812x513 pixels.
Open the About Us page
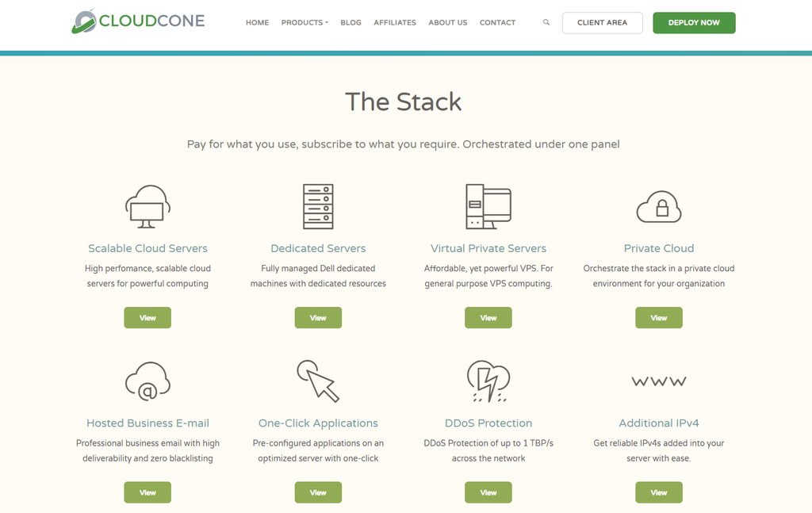click(447, 23)
